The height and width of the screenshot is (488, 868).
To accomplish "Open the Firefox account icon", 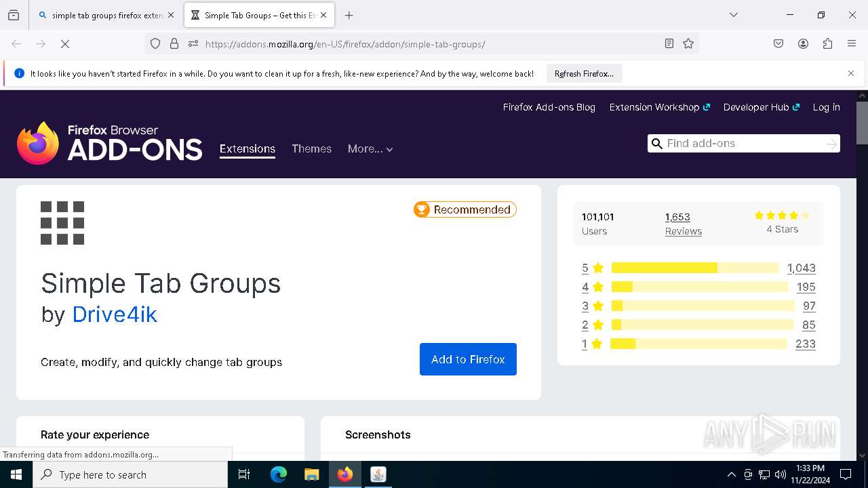I will coord(803,44).
